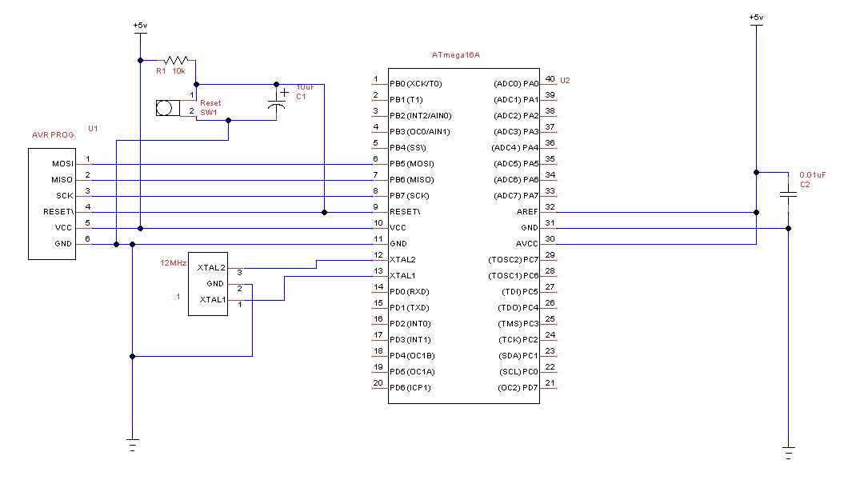Click the (TDI) PC5 pin label
The image size is (848, 504).
tap(520, 291)
